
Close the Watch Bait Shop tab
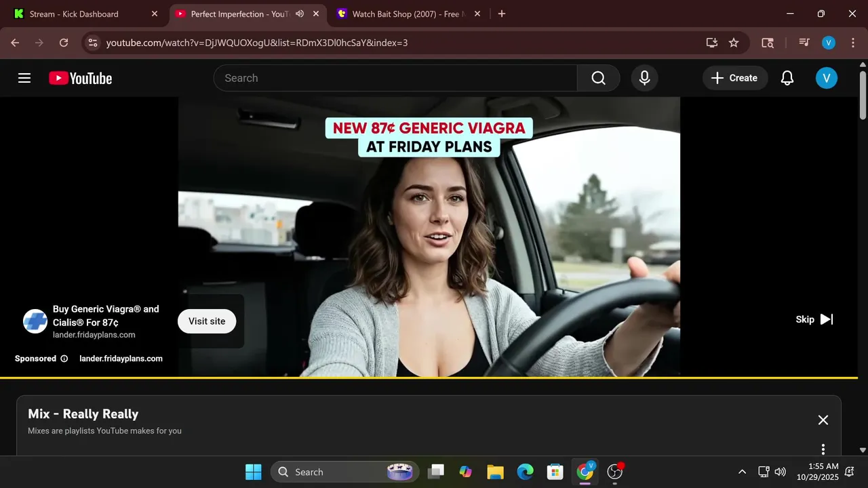[x=477, y=14]
